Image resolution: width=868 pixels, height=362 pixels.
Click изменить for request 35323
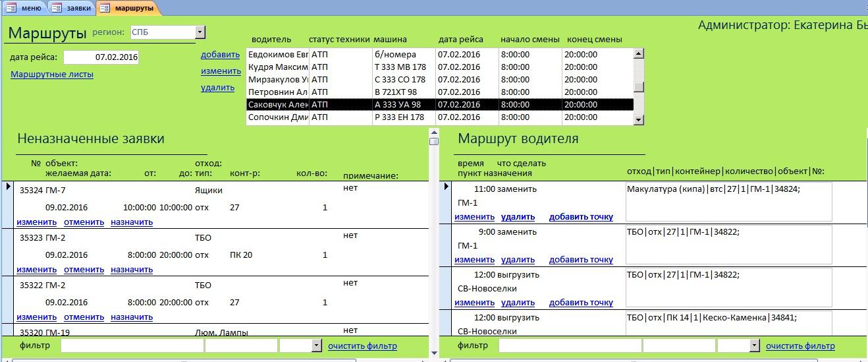coord(36,270)
